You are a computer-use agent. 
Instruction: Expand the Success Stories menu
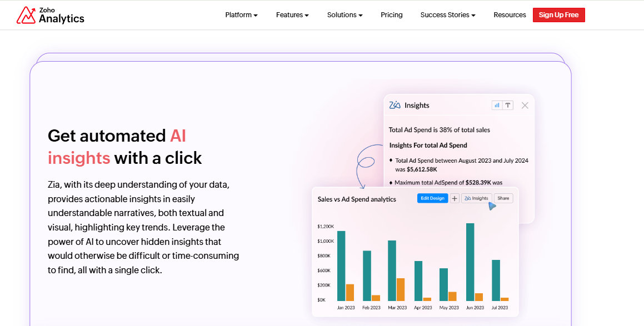448,15
